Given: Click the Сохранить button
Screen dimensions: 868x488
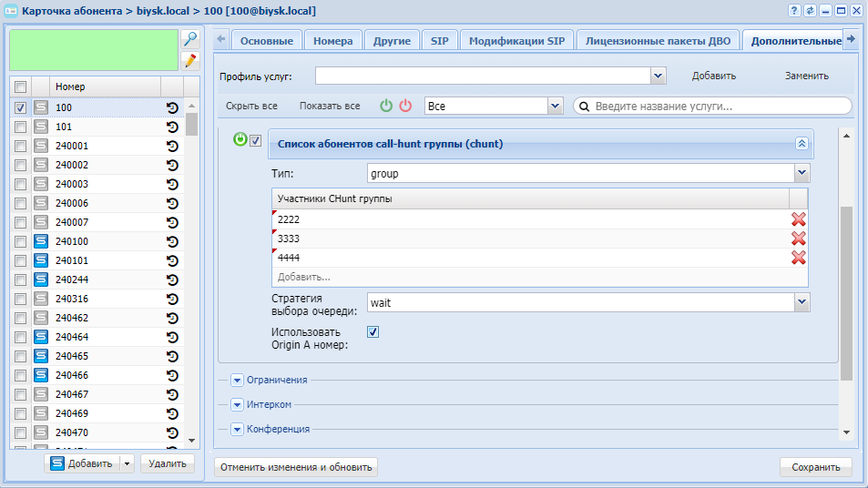Looking at the screenshot, I should point(815,467).
